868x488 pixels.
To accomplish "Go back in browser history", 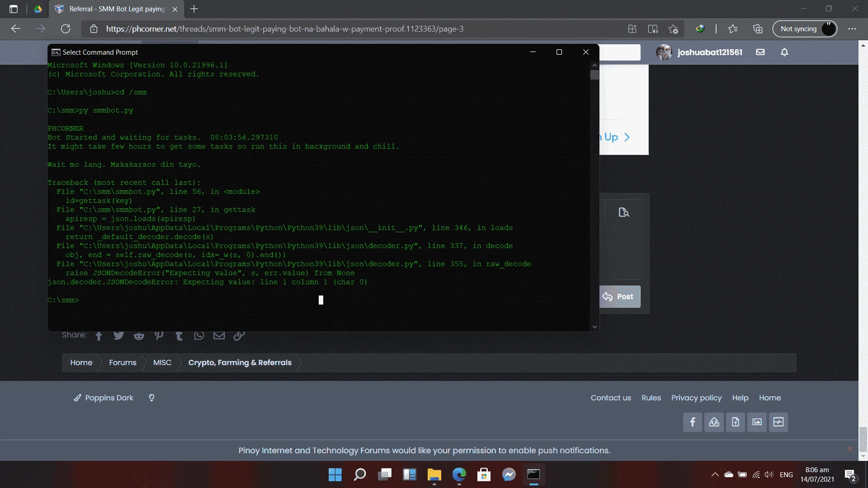I will point(16,29).
